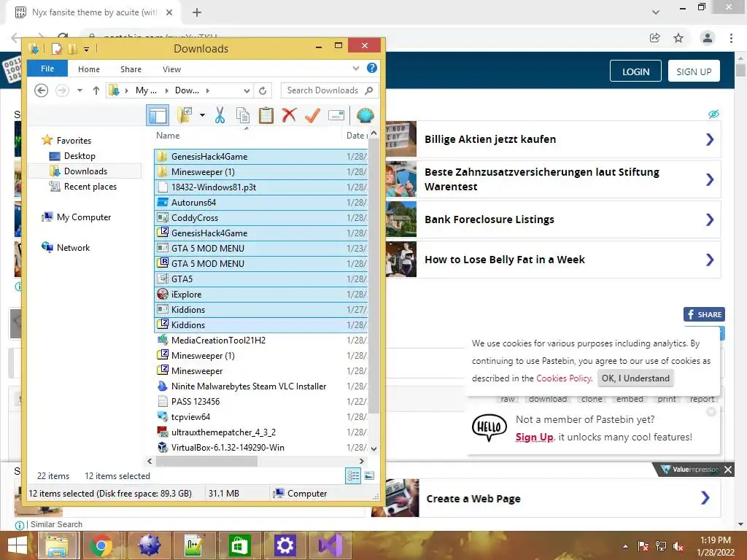This screenshot has height=560, width=747.
Task: Click the Copy toolbar icon
Action: tap(243, 115)
